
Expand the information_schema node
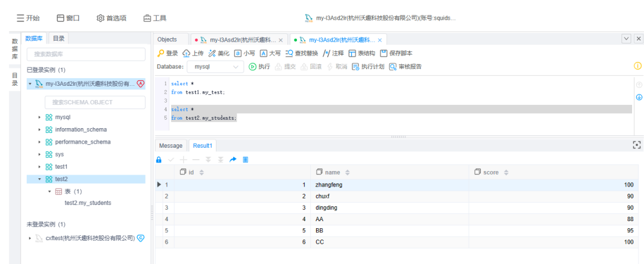click(39, 129)
